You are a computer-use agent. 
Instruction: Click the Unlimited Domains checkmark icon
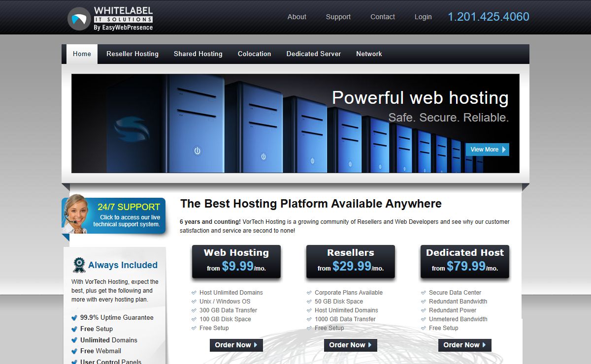tap(74, 340)
